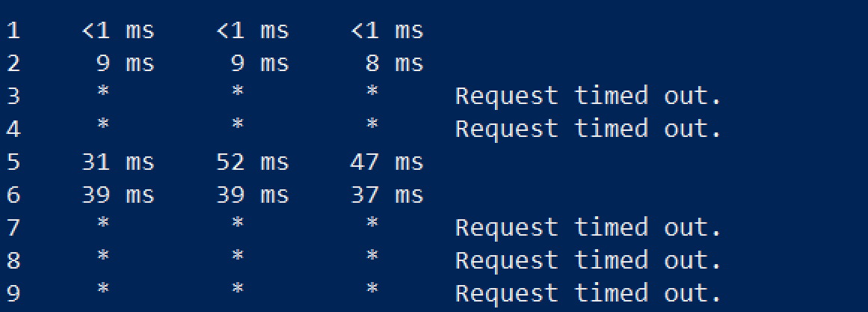The image size is (868, 312).
Task: Select the 31 ms value on hop 5
Action: pyautogui.click(x=118, y=162)
